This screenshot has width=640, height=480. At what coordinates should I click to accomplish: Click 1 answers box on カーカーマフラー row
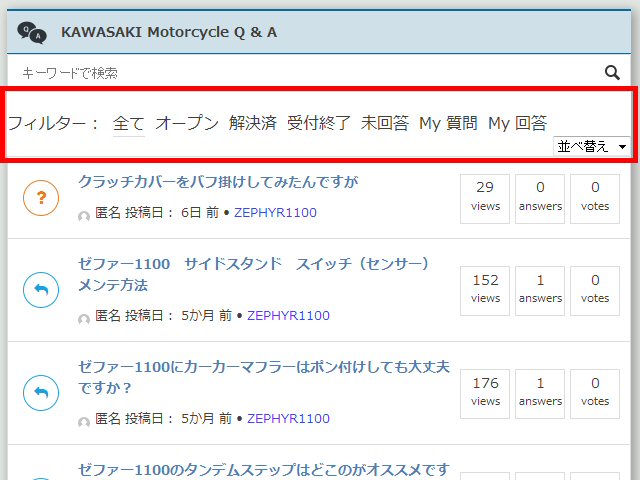(x=540, y=394)
